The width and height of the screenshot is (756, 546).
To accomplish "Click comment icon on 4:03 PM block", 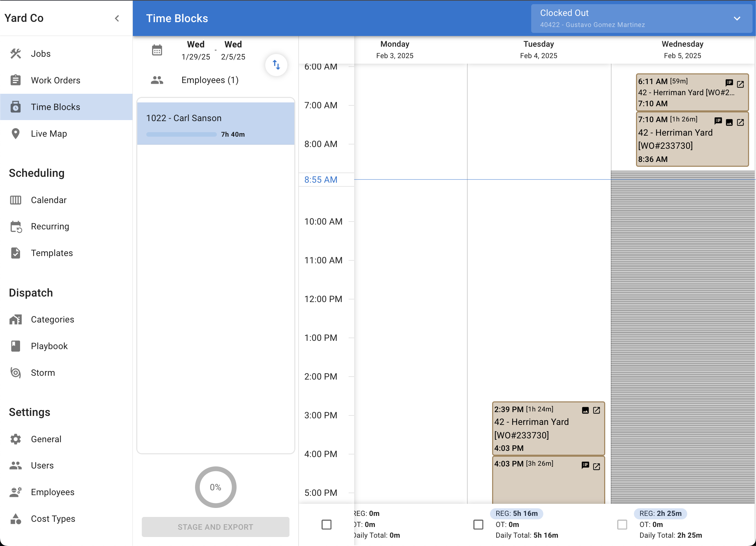I will click(585, 465).
